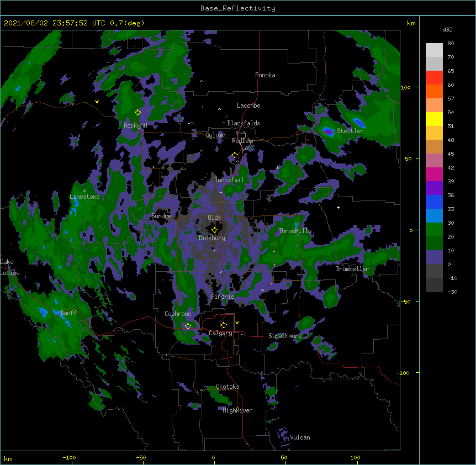Click the white plus marker north of Drumheller
This screenshot has height=465, width=476.
(338, 207)
